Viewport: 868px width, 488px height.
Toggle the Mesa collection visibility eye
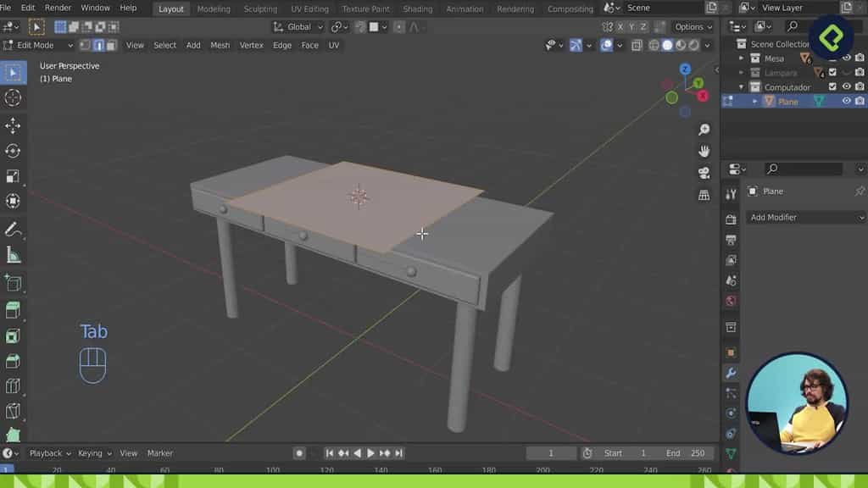pyautogui.click(x=847, y=58)
